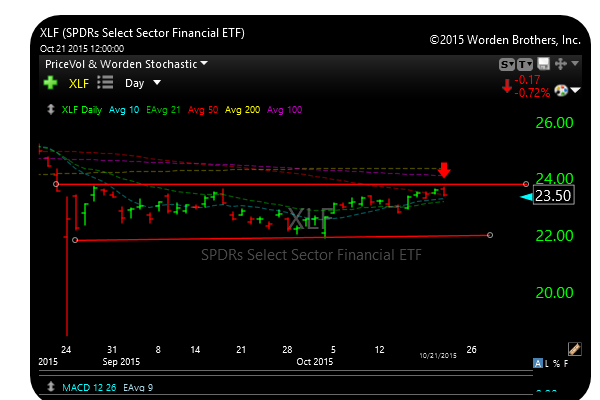Click the EAvg 9 label in the MACD pane
Image resolution: width=600 pixels, height=400 pixels.
138,388
